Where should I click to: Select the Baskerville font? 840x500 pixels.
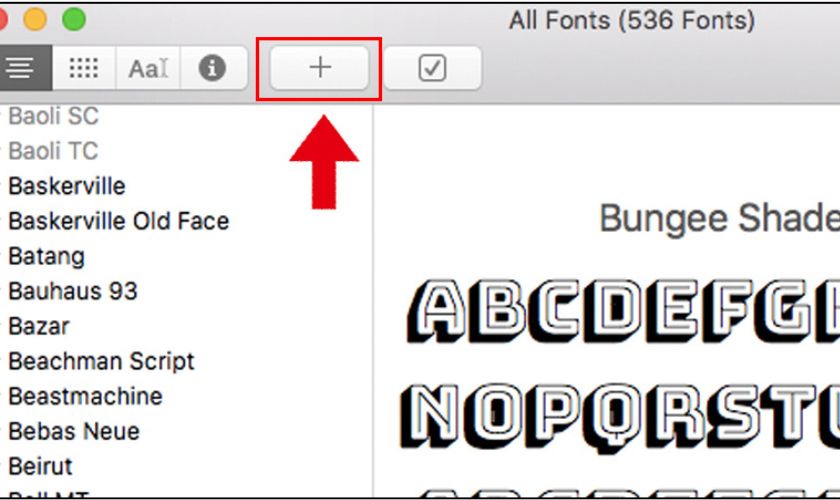click(67, 186)
